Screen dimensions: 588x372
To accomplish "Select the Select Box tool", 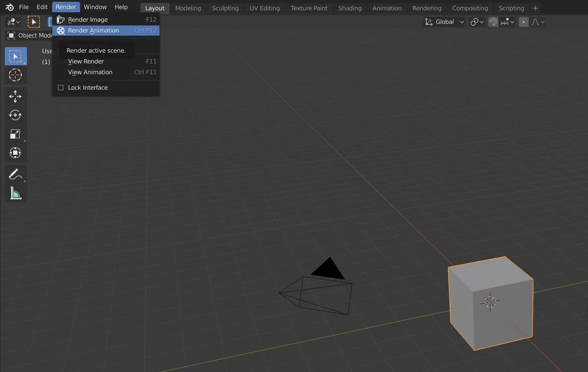I will pos(16,56).
